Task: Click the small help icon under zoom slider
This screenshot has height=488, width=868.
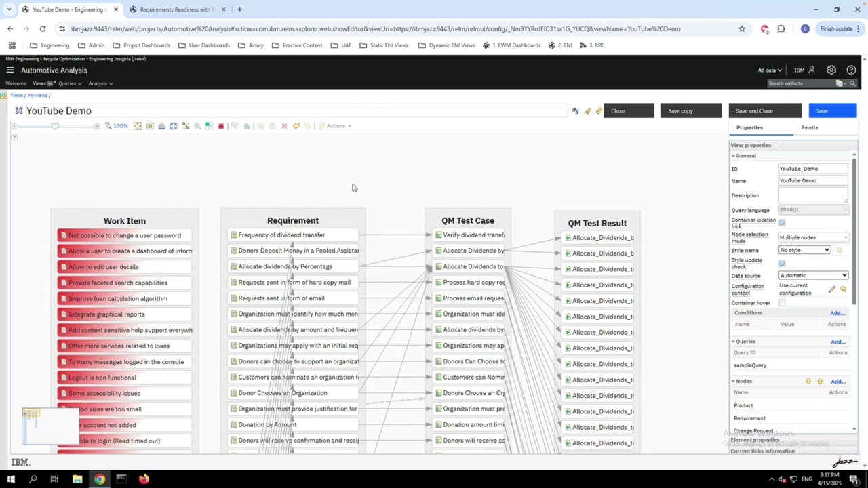Action: coord(14,138)
